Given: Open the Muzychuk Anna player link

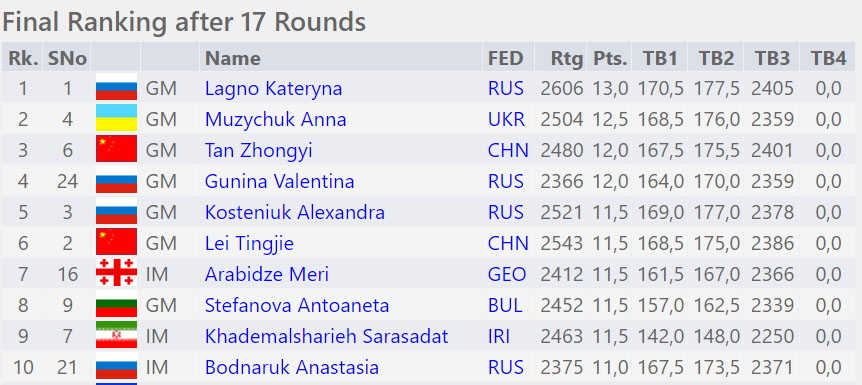Looking at the screenshot, I should click(x=275, y=119).
